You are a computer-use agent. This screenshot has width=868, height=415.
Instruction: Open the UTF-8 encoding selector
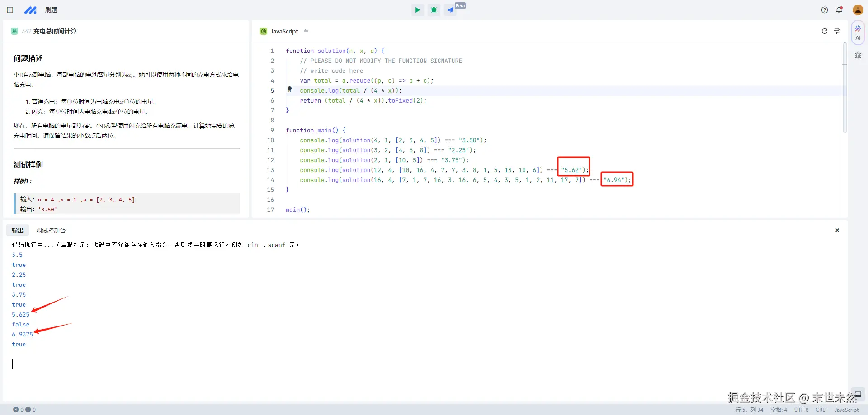point(801,410)
